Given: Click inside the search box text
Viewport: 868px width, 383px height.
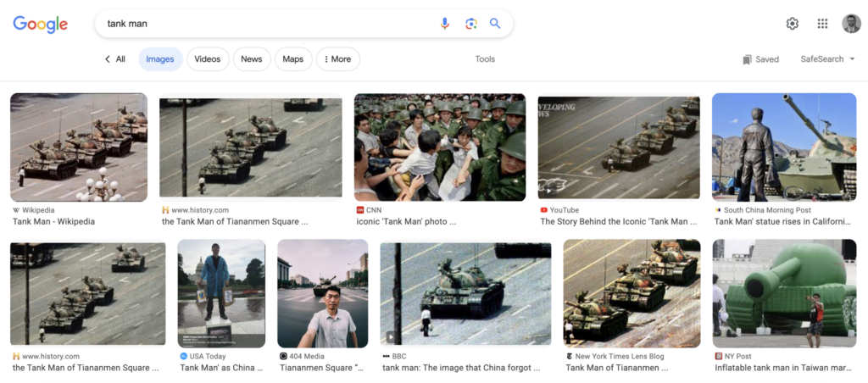Looking at the screenshot, I should tap(254, 24).
